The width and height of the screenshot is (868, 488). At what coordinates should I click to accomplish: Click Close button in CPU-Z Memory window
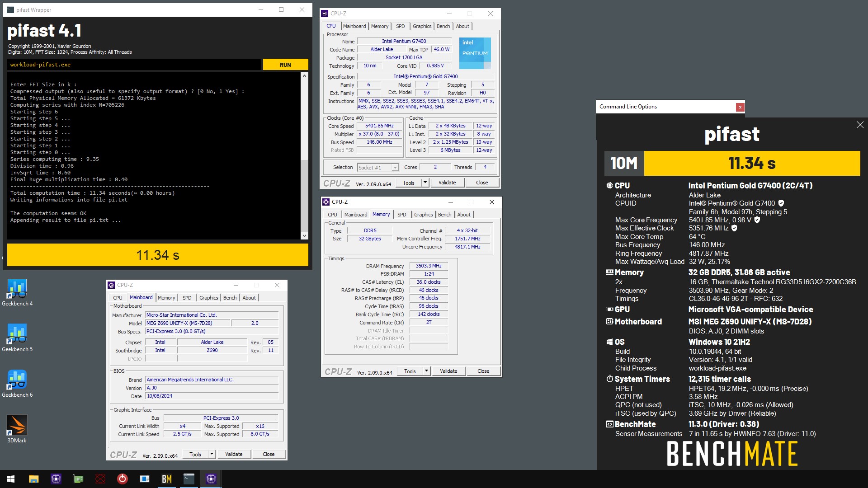(483, 371)
